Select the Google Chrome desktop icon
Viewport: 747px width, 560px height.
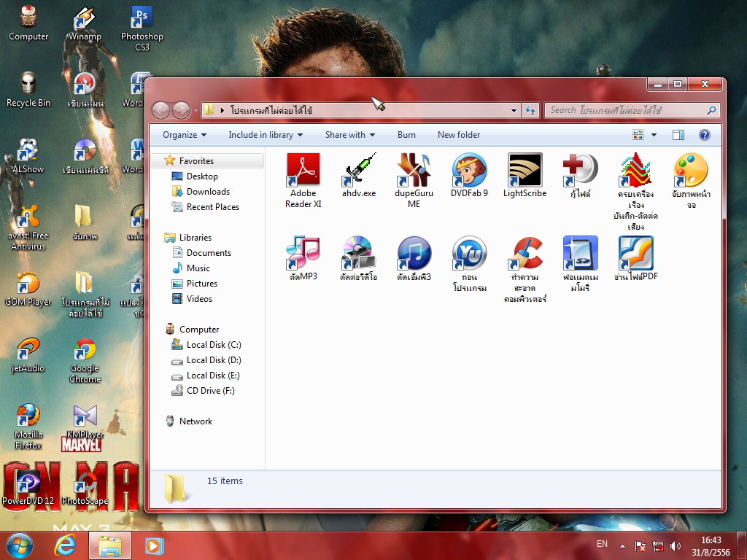tap(85, 360)
